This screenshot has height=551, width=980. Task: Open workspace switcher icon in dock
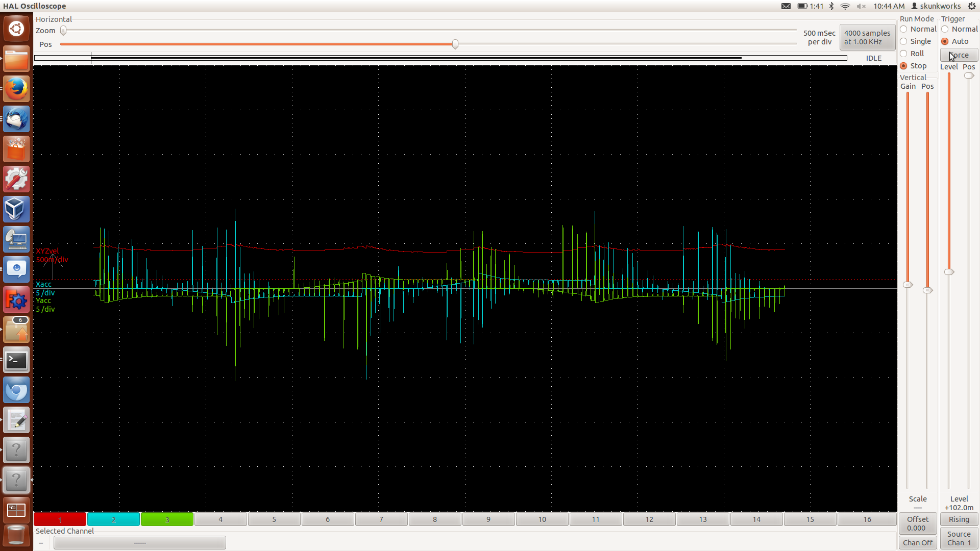point(16,510)
